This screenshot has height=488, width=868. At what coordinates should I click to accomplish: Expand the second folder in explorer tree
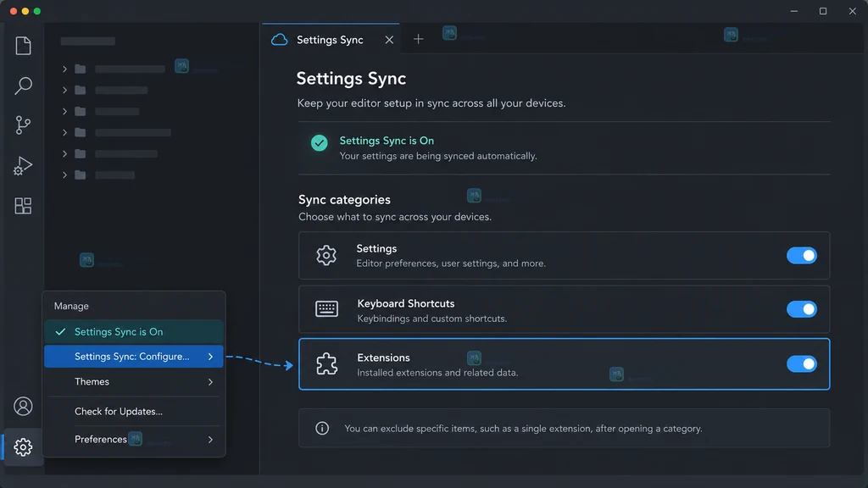(64, 90)
